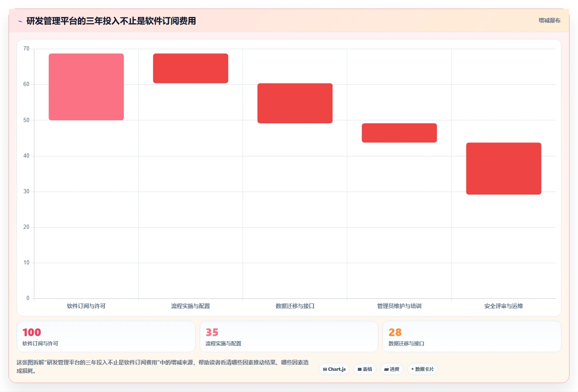The height and width of the screenshot is (392, 578).
Task: Click the bar icon inside the 进度 chip
Action: pyautogui.click(x=386, y=370)
